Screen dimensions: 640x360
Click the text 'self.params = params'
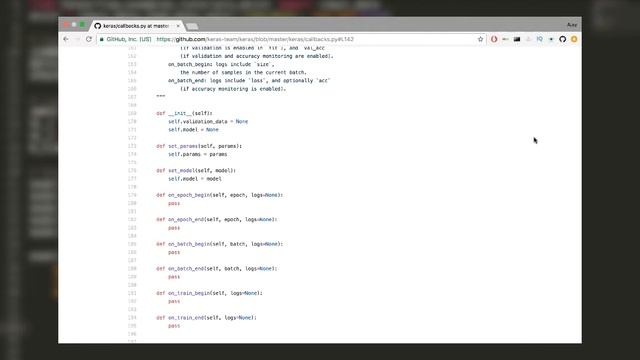198,154
